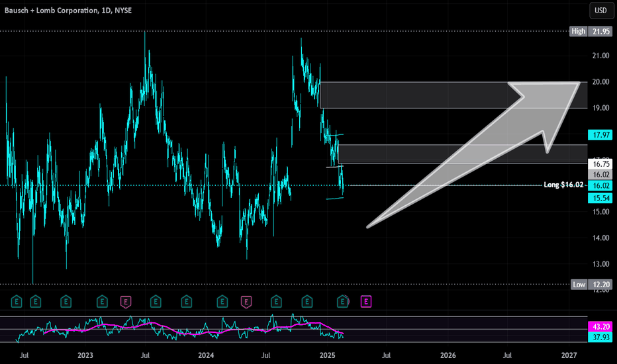This screenshot has width=617, height=364.
Task: Click the gray 16.02 price tag
Action: [600, 175]
